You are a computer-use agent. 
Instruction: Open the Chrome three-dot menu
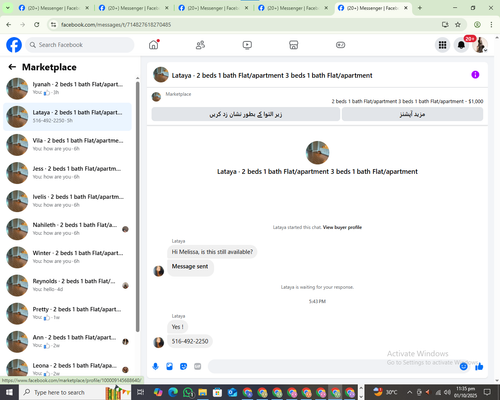point(491,24)
